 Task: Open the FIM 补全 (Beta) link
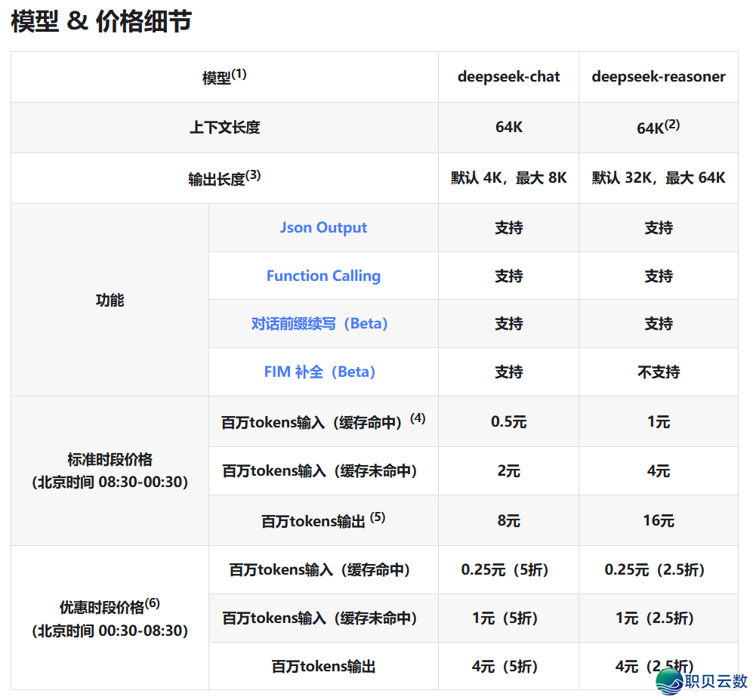(319, 372)
